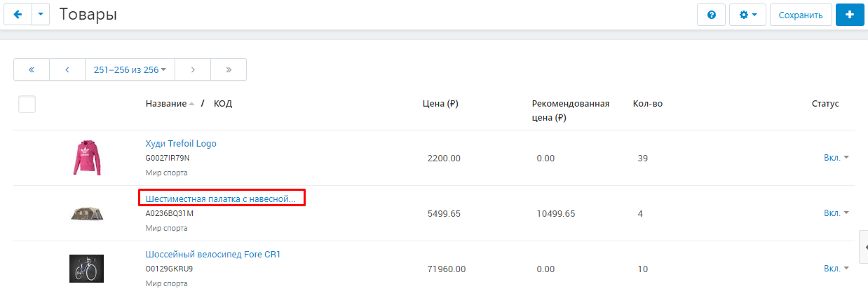
Task: Open Худи Trefoil Logo product link
Action: [x=181, y=143]
